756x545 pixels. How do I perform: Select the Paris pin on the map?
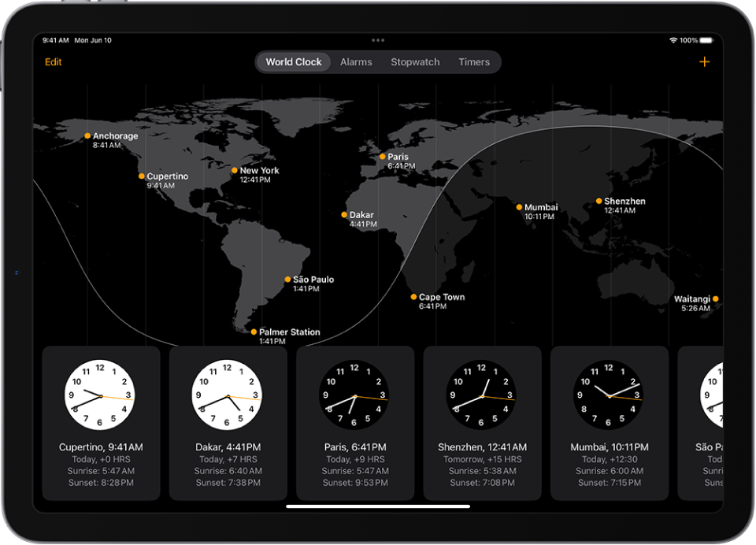[x=382, y=156]
